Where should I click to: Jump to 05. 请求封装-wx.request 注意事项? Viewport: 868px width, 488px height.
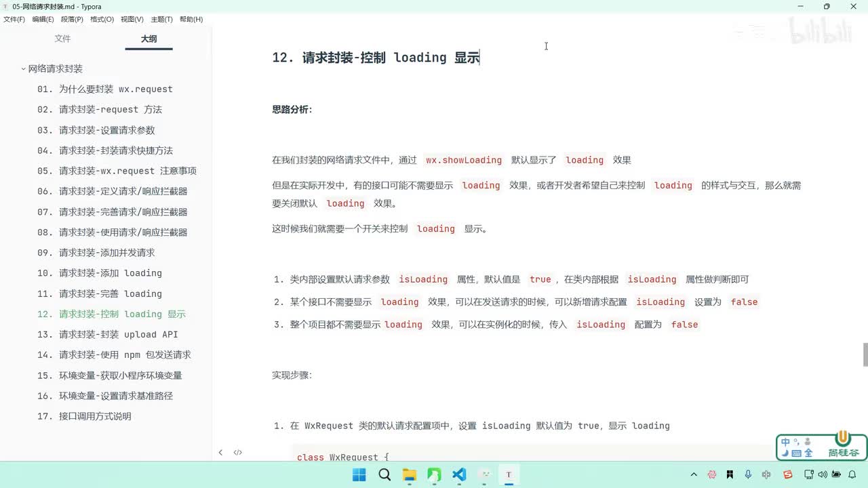(117, 171)
